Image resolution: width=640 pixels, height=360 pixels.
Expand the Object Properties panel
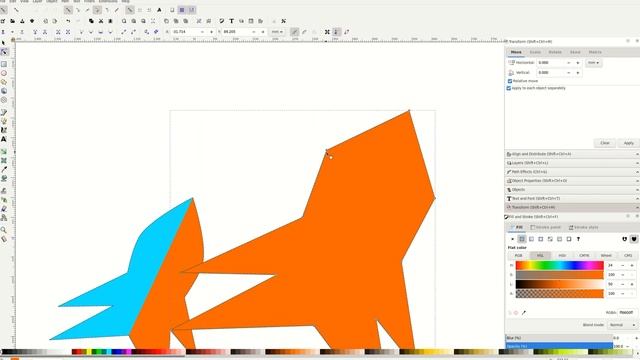572,181
